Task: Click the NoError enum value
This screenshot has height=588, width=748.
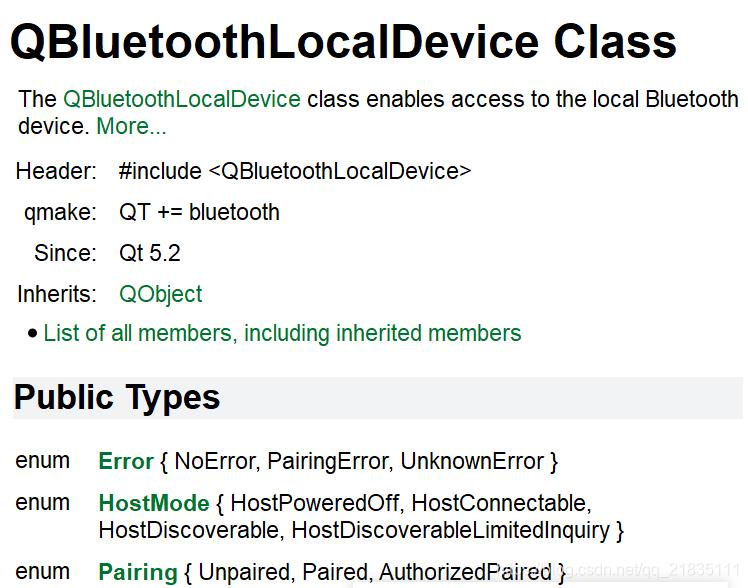Action: click(x=213, y=462)
